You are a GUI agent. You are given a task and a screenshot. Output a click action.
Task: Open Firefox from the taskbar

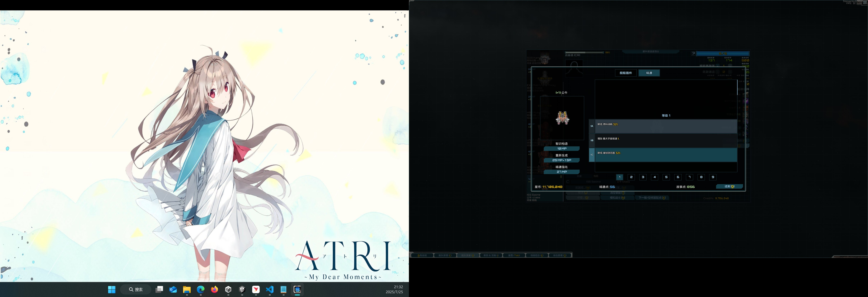click(214, 289)
